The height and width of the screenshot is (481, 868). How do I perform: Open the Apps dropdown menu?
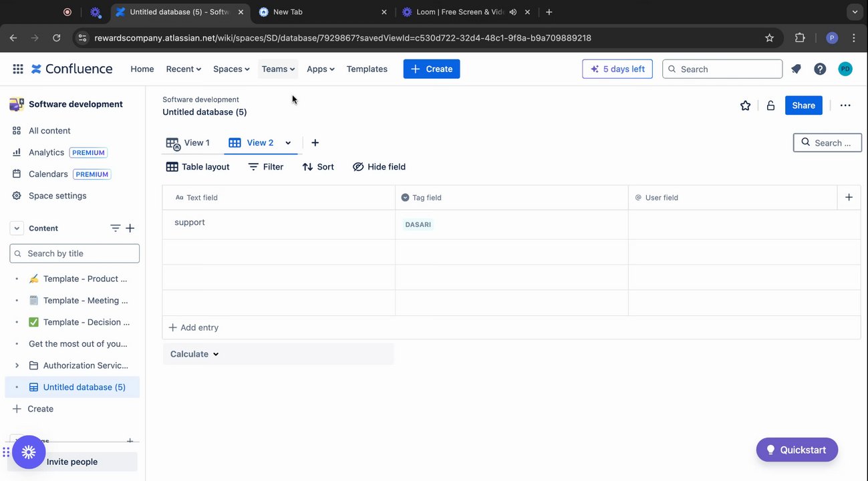point(321,69)
